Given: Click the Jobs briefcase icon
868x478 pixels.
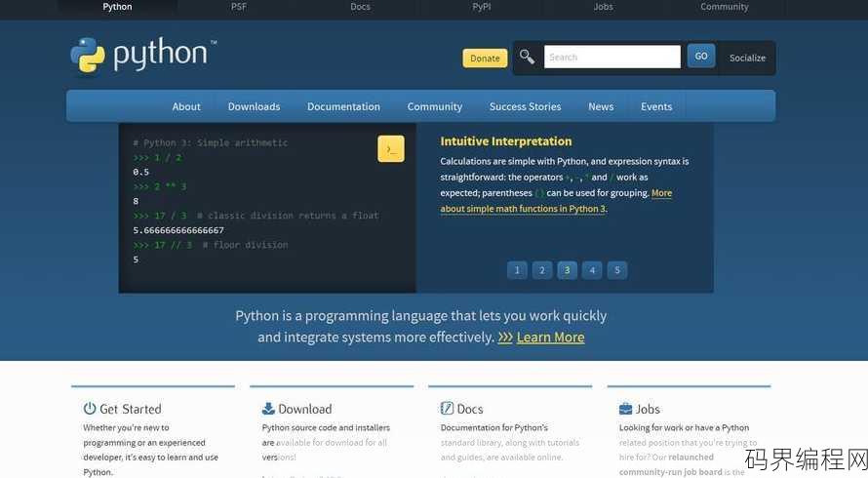Looking at the screenshot, I should 625,409.
